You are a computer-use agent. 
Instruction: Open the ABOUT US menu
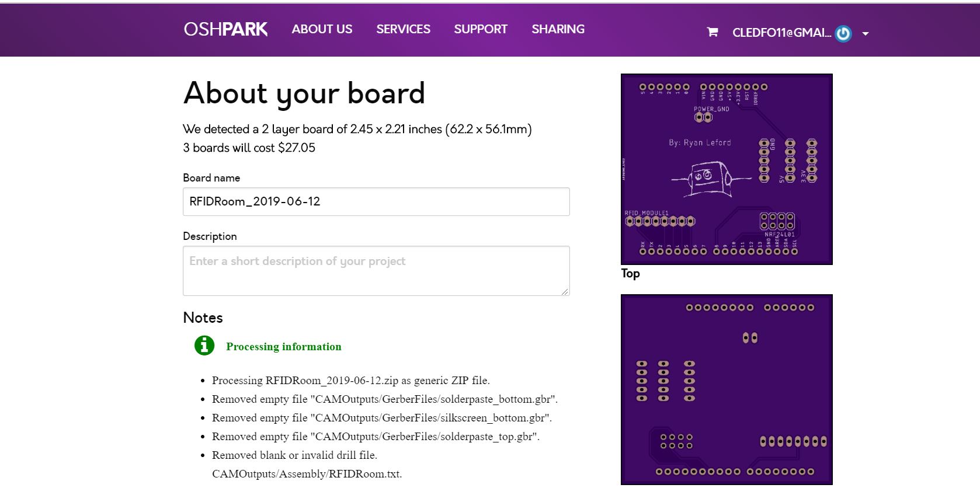pos(322,29)
